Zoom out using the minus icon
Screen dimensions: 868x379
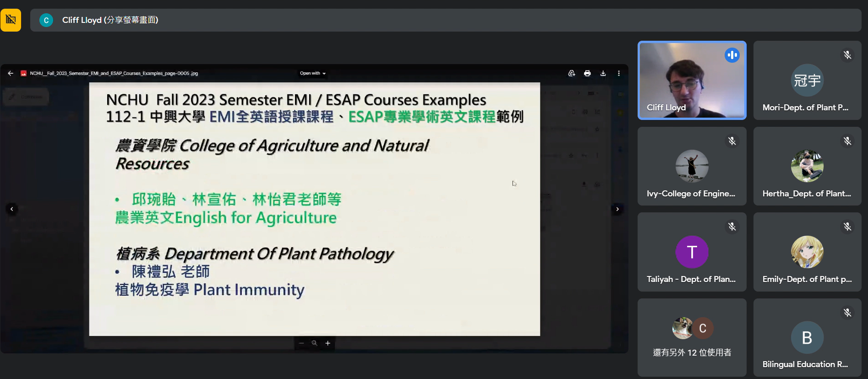click(301, 343)
